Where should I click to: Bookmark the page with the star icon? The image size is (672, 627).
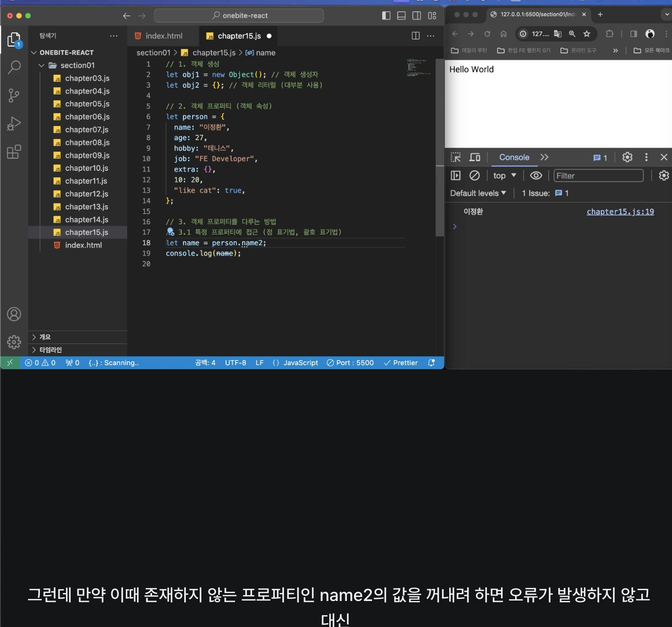point(587,34)
